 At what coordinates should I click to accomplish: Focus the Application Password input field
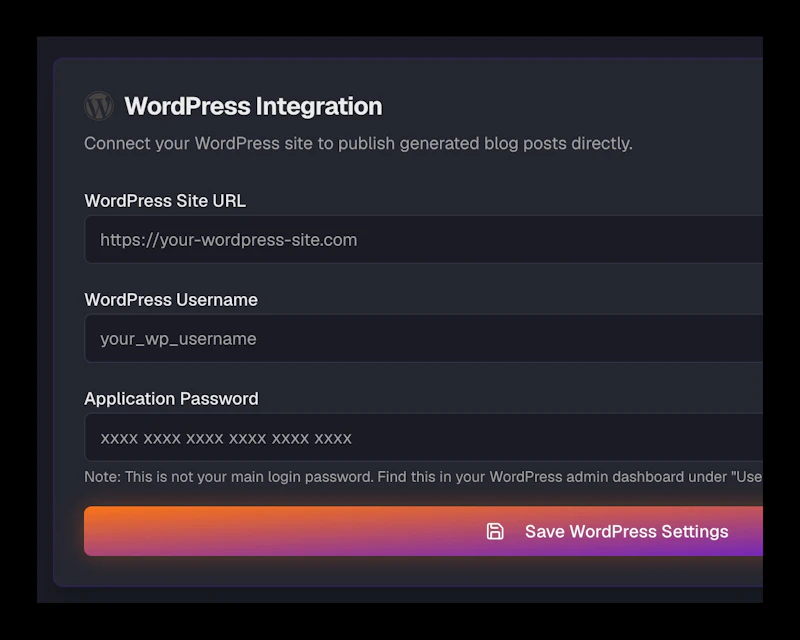[423, 437]
